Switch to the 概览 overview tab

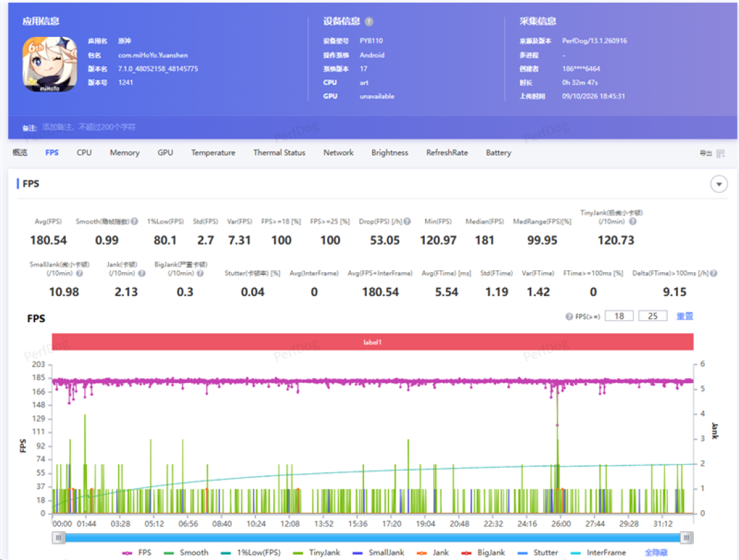click(x=20, y=152)
